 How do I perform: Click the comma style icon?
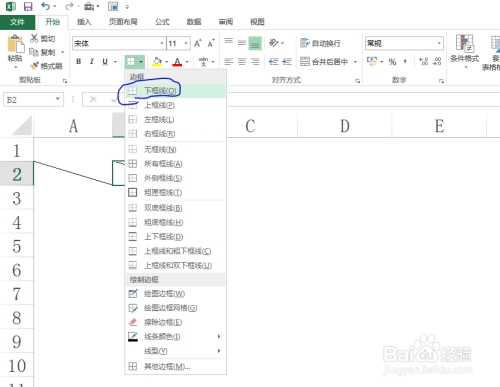405,62
